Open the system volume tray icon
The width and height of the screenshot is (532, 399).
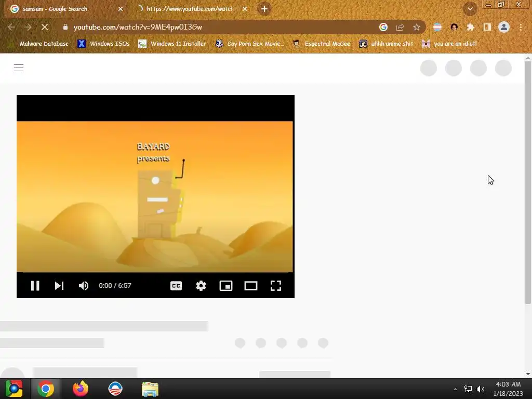click(x=481, y=389)
